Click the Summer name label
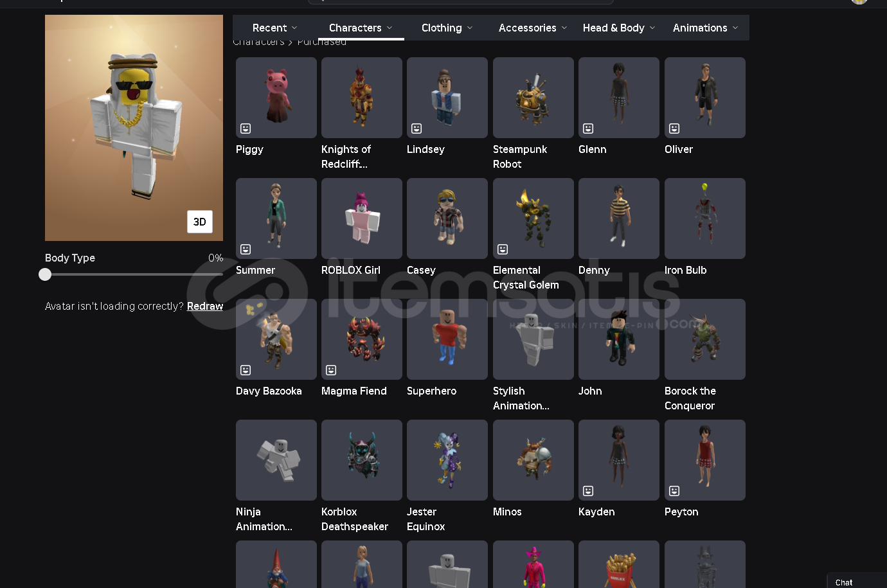 (255, 271)
